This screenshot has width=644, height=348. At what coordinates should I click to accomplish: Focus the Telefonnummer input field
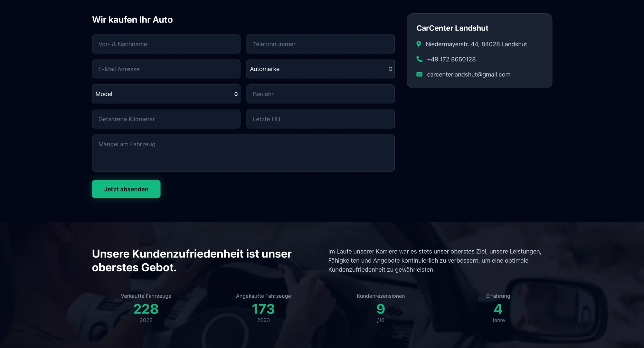click(x=320, y=44)
